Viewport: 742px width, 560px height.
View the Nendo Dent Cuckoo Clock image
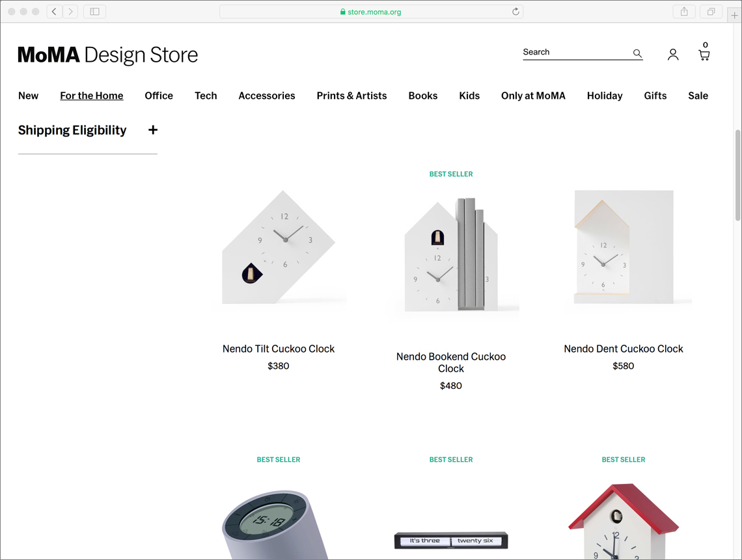pos(624,247)
